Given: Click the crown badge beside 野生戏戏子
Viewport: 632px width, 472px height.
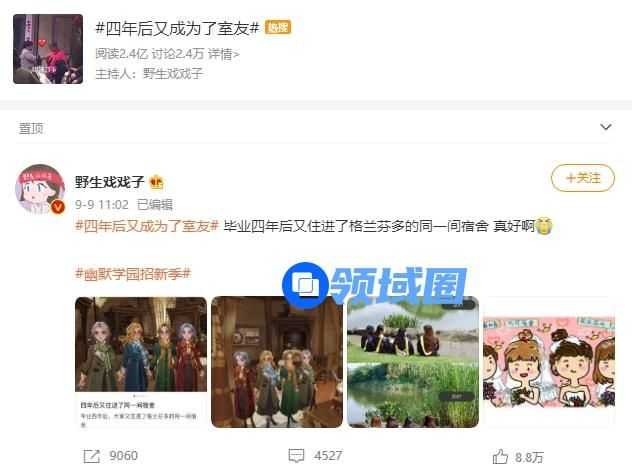Looking at the screenshot, I should 156,183.
